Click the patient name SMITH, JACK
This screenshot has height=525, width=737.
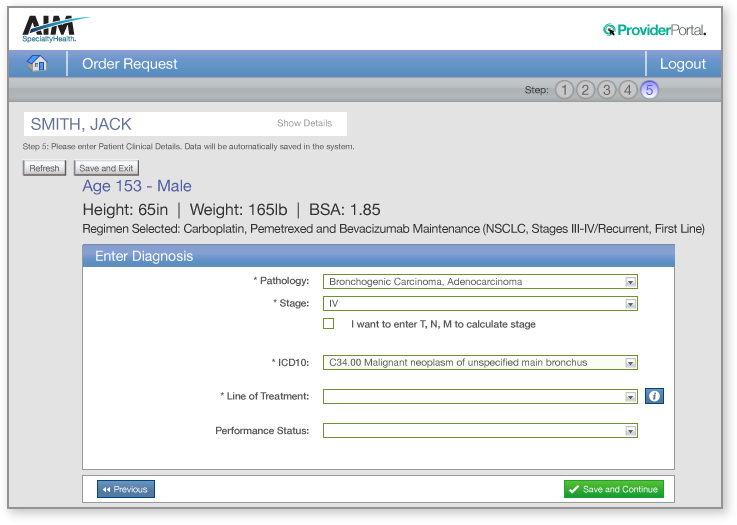pos(81,124)
